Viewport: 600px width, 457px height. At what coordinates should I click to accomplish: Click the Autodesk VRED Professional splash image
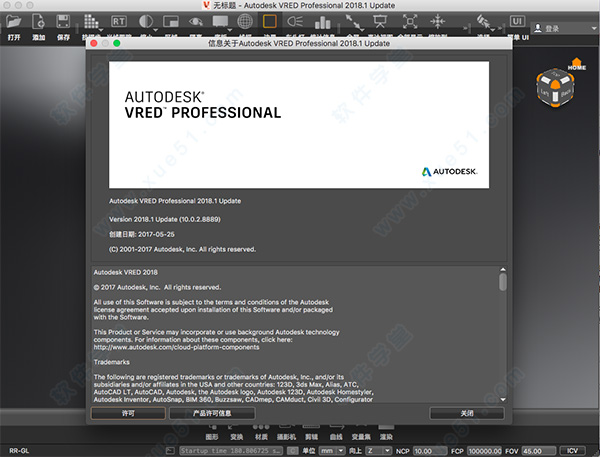tap(299, 125)
